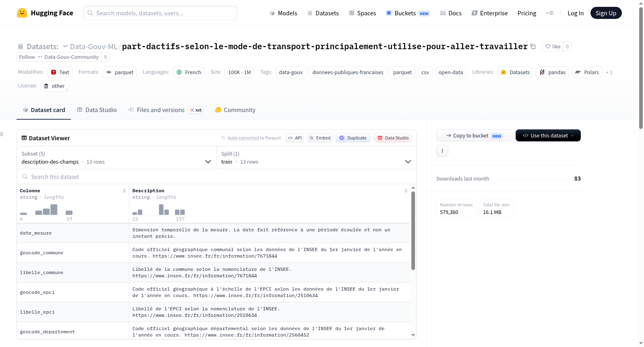Image resolution: width=644 pixels, height=347 pixels.
Task: Click the Description lengths histogram
Action: [x=159, y=210]
